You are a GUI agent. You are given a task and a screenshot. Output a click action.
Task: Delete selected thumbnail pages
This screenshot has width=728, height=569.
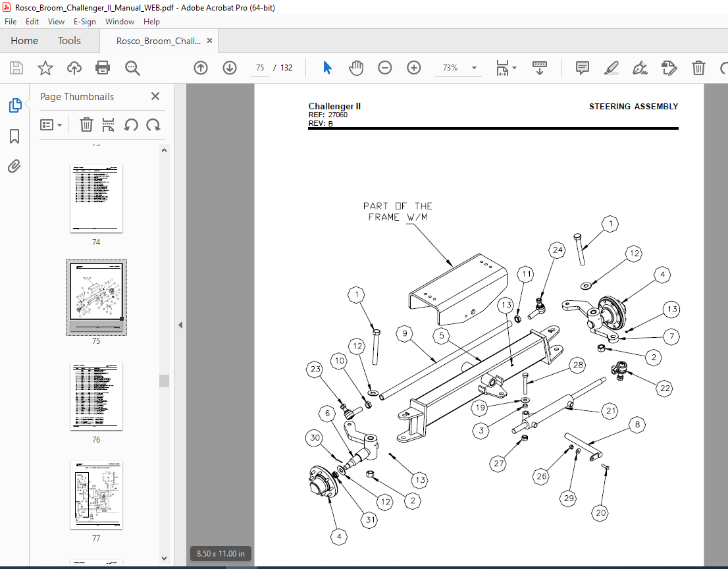(x=86, y=124)
